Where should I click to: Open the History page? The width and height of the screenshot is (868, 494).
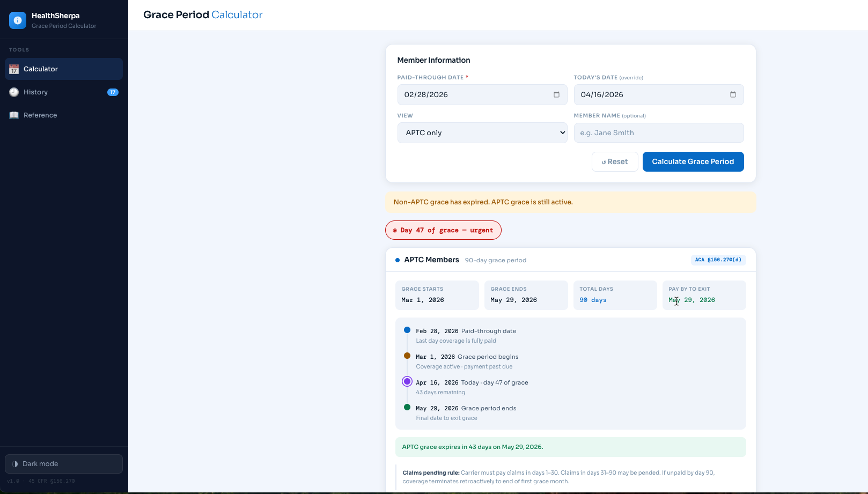click(64, 92)
